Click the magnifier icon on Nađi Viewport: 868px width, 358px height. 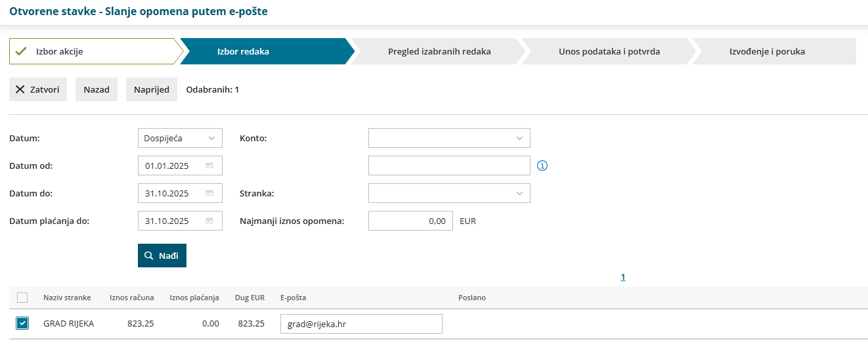[149, 256]
